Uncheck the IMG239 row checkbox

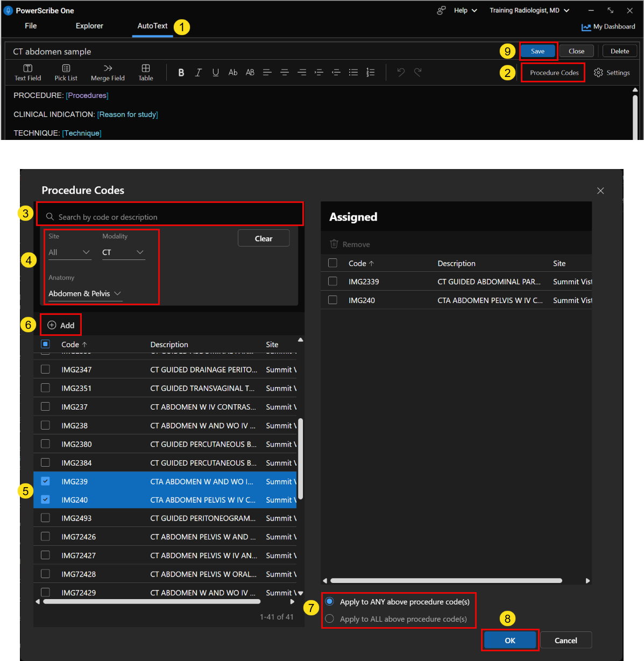click(x=45, y=481)
